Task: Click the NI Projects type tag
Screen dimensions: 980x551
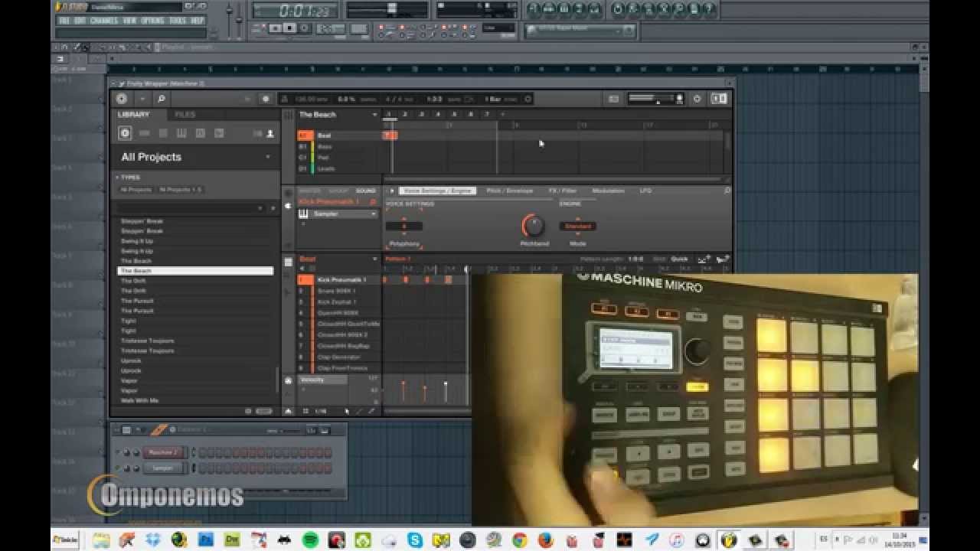Action: pos(136,190)
